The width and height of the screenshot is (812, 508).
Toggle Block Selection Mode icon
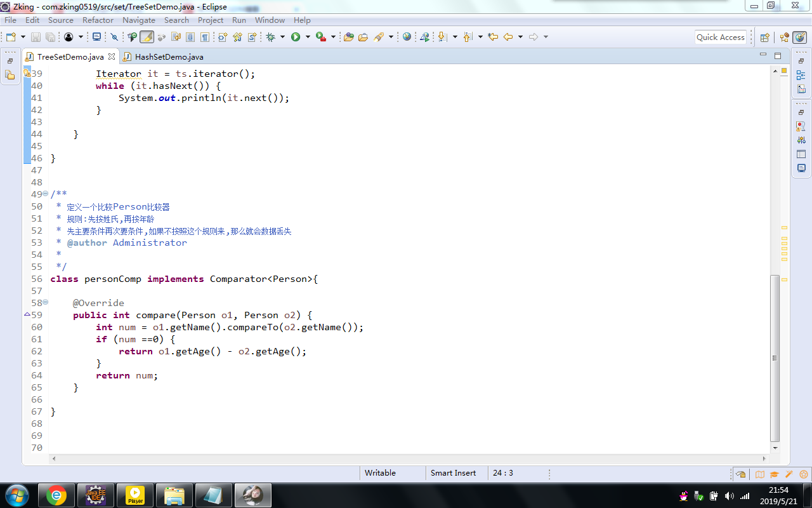pos(190,37)
